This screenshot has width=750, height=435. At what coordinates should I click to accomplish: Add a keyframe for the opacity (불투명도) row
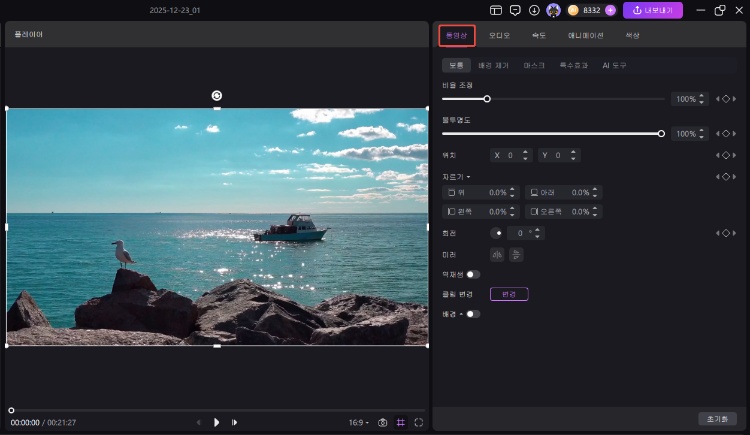(726, 134)
